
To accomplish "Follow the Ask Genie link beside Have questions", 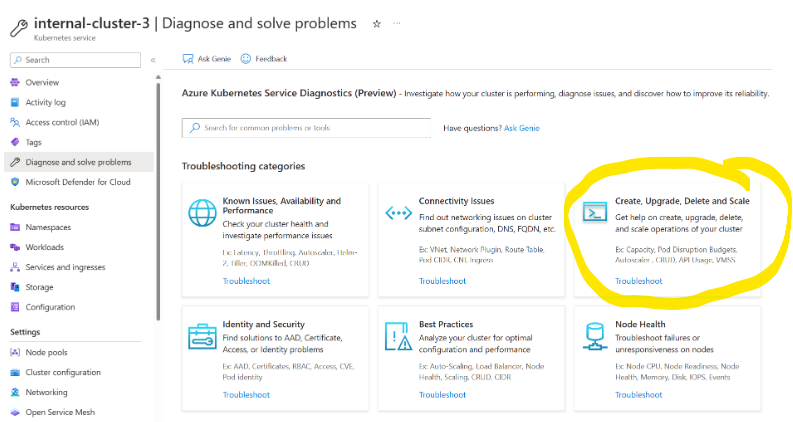I will 522,128.
